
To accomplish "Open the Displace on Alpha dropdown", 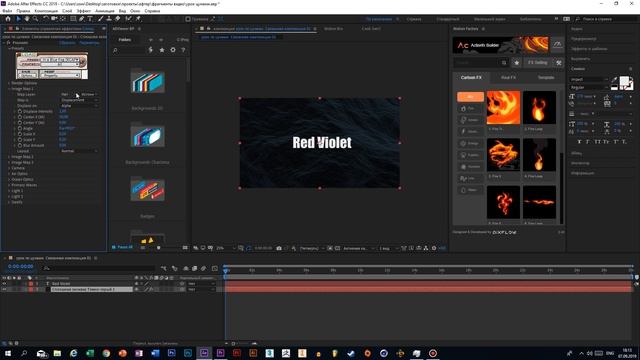I will tap(79, 106).
